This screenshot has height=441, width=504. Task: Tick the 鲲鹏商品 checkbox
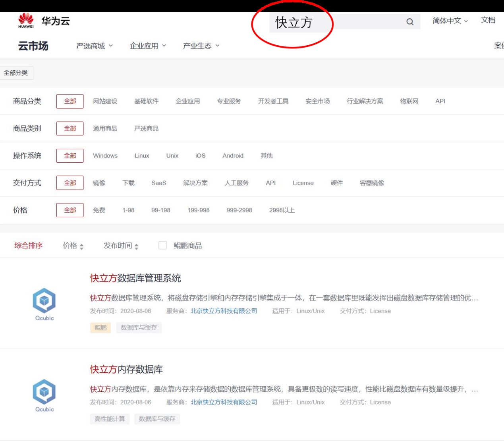(162, 245)
